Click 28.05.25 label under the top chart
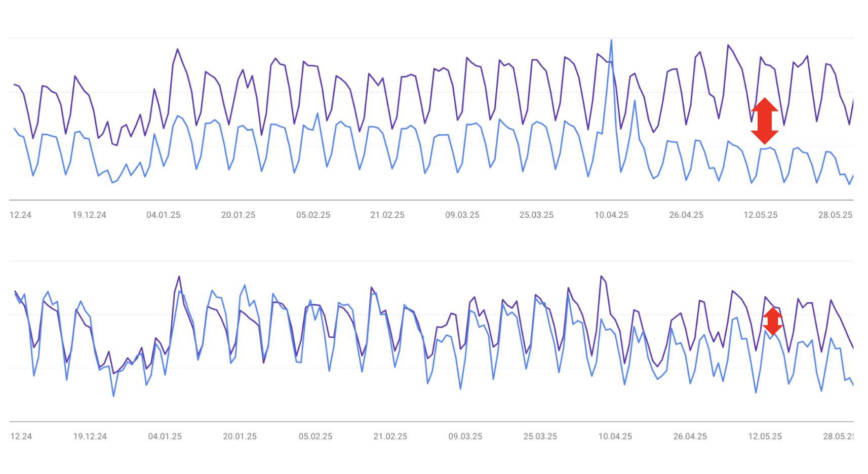868x474 pixels. [x=835, y=215]
